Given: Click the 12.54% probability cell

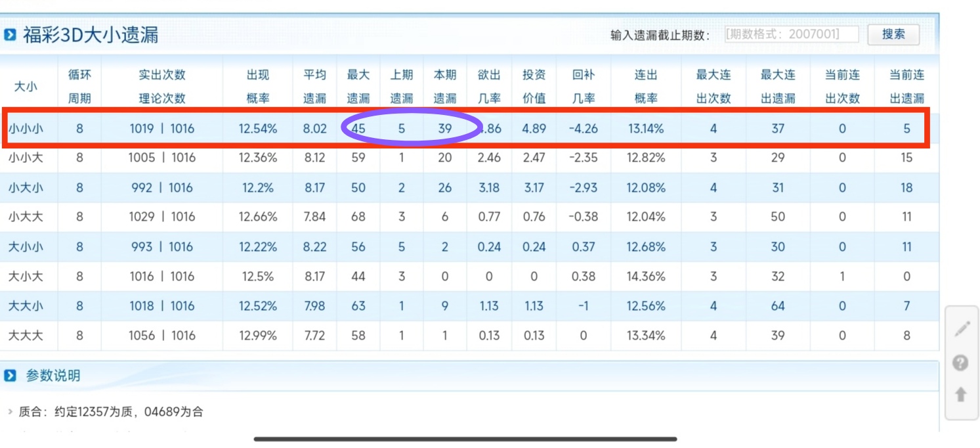Looking at the screenshot, I should [x=258, y=129].
